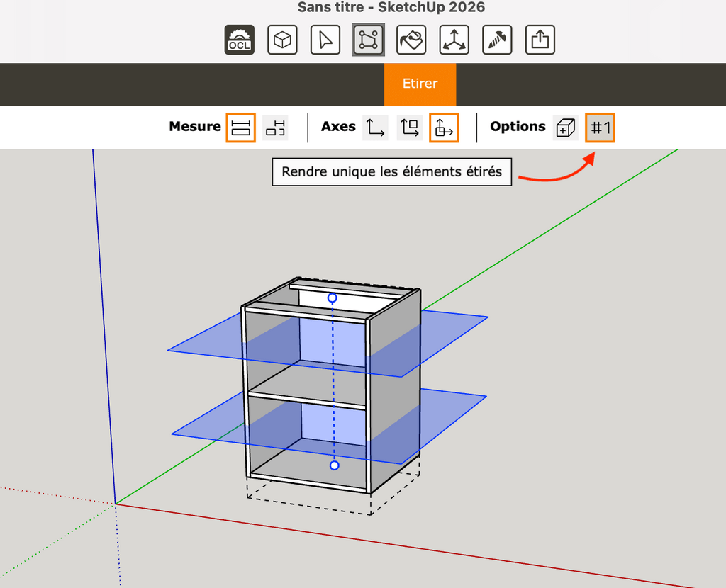Choose the middle Axes option with square
This screenshot has height=588, width=726.
tap(409, 128)
